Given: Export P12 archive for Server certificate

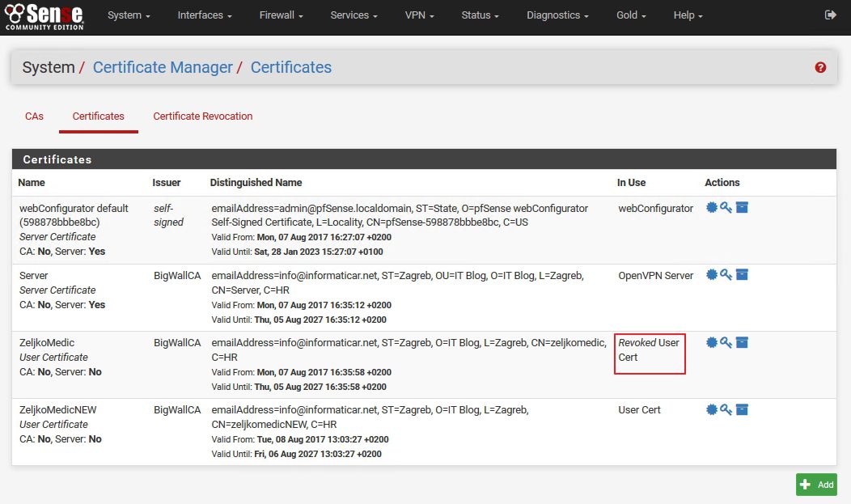Looking at the screenshot, I should 742,275.
